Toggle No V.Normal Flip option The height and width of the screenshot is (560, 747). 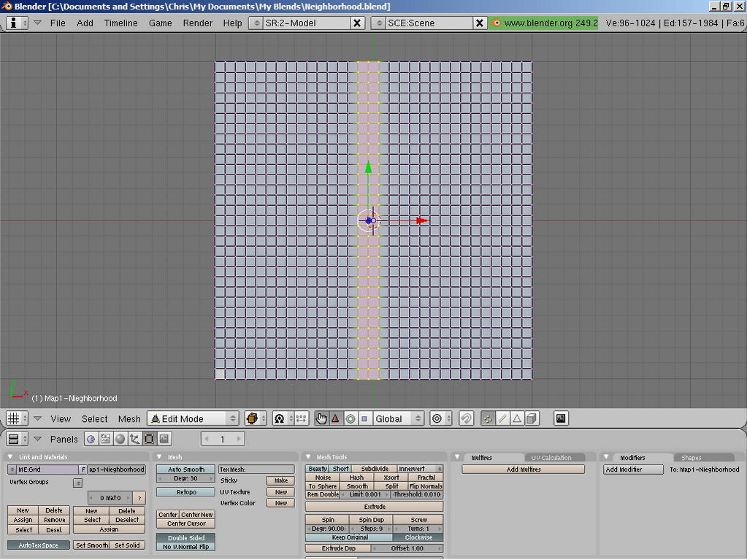pos(185,547)
